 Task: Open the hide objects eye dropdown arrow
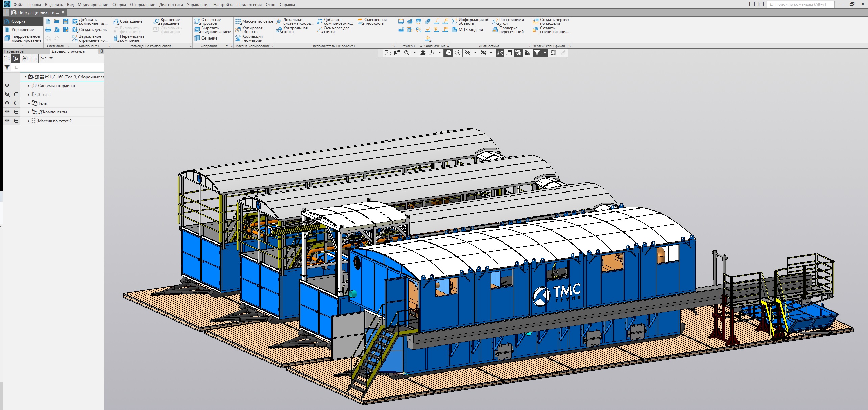(475, 53)
